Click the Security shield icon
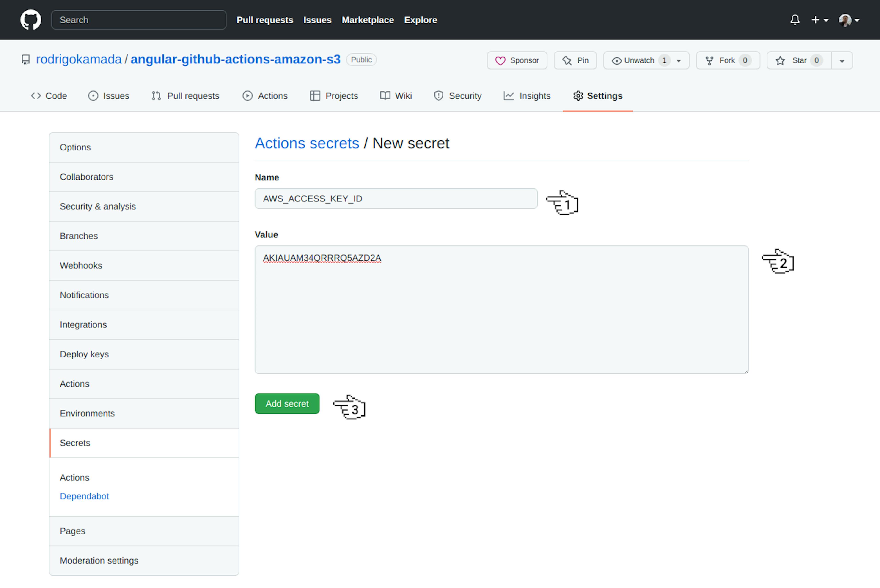 click(438, 96)
